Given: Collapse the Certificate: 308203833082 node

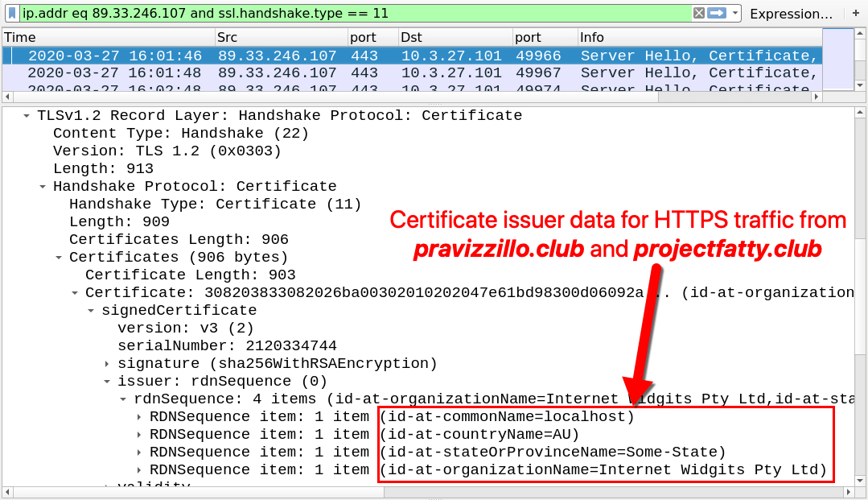Looking at the screenshot, I should click(74, 293).
